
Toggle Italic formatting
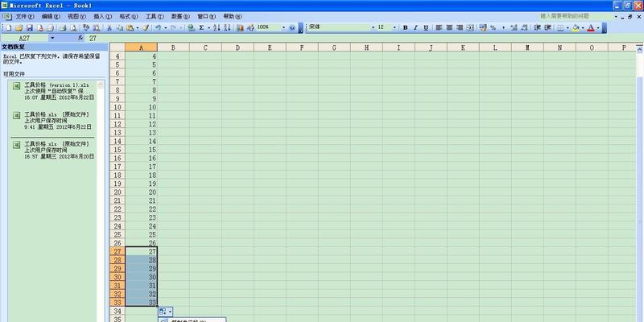pos(415,27)
